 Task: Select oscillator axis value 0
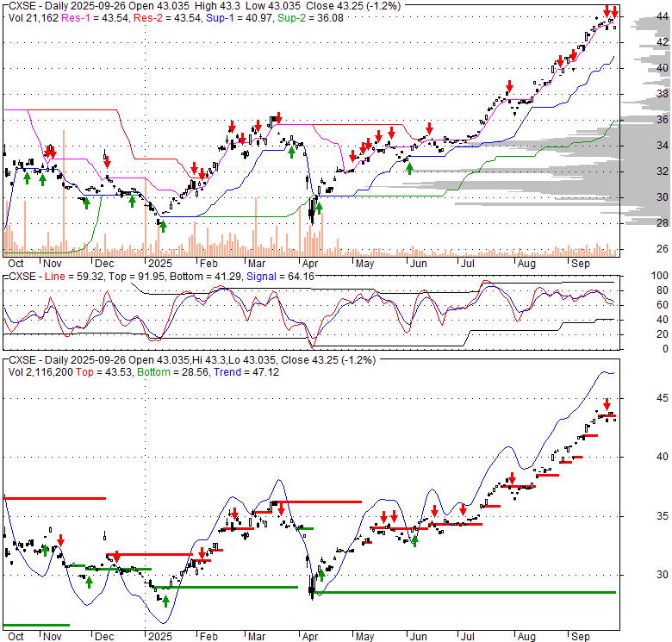(x=665, y=349)
